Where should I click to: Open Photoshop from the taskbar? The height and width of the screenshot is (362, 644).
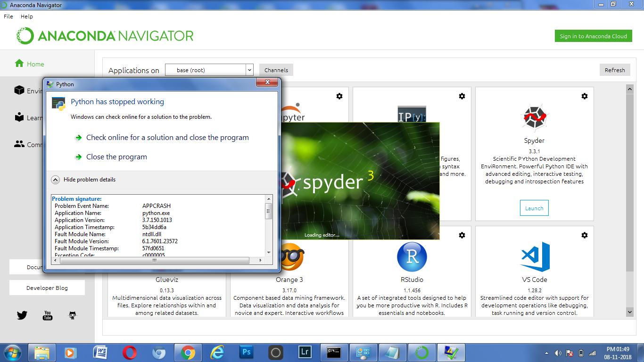point(246,352)
